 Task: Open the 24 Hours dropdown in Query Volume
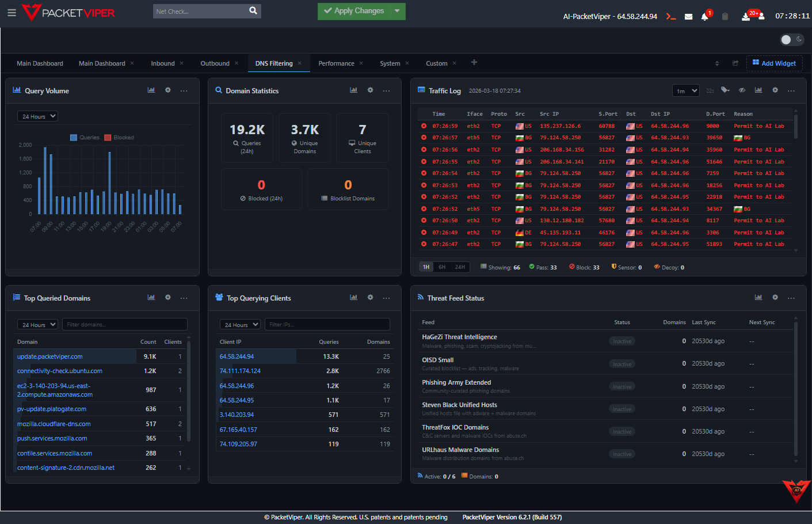[x=37, y=116]
